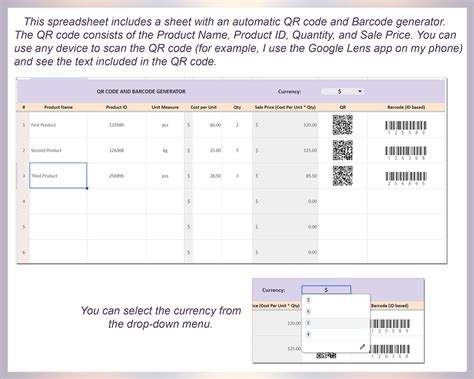This screenshot has height=379, width=474.
Task: Click the cost per unit value 25.00
Action: click(x=215, y=150)
